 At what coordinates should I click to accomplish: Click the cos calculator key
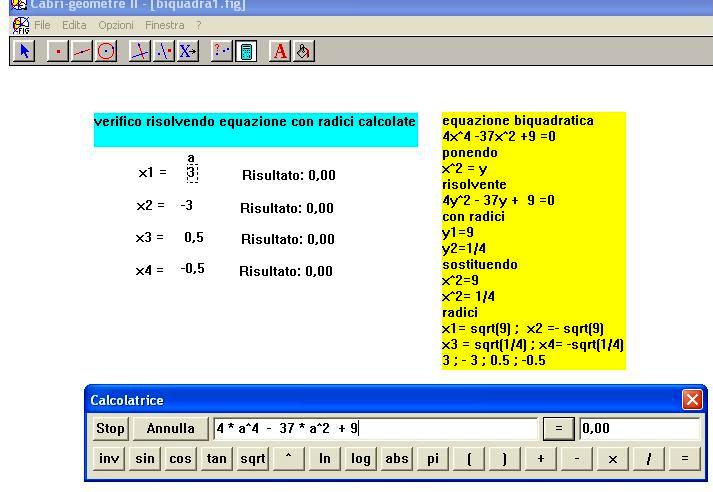181,458
